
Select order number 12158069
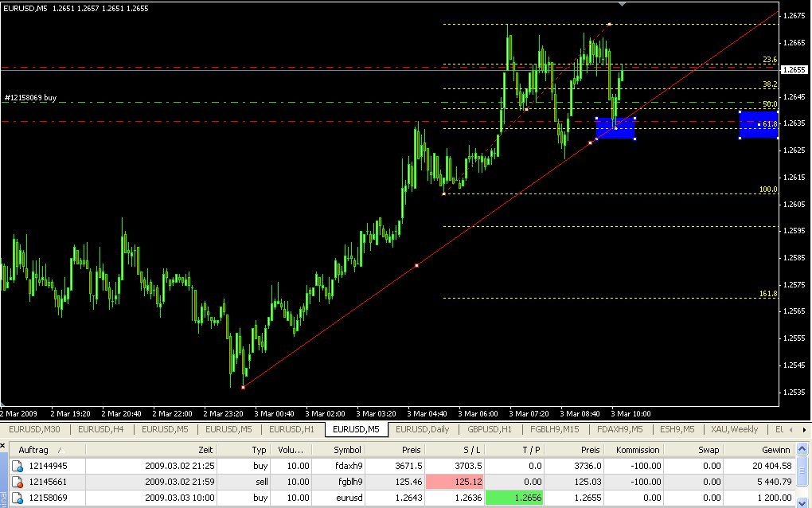(x=48, y=498)
